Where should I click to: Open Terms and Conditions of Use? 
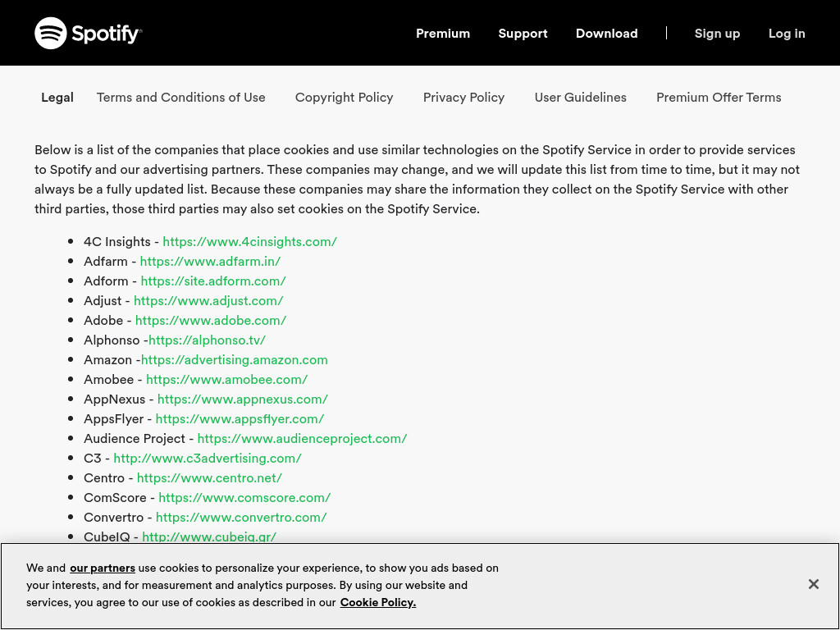point(181,98)
